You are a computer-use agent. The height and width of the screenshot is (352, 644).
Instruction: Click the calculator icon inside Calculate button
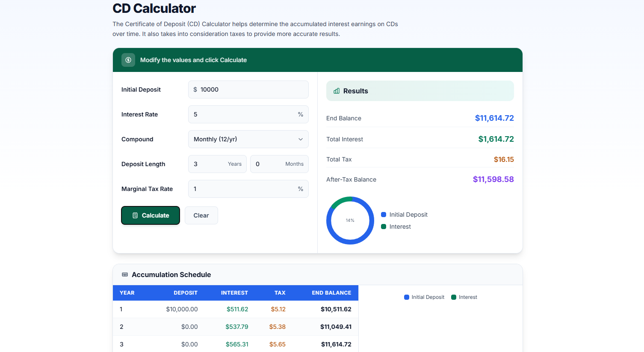(135, 215)
